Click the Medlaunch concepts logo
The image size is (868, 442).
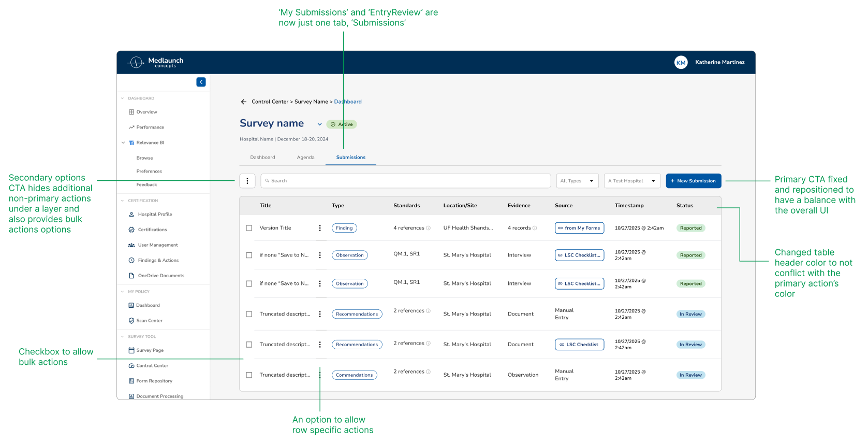click(x=155, y=62)
